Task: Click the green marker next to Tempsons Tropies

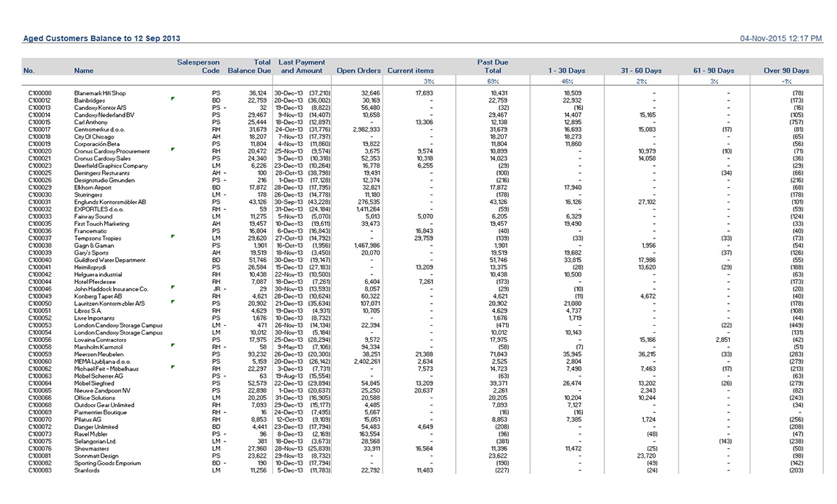Action: click(x=173, y=236)
